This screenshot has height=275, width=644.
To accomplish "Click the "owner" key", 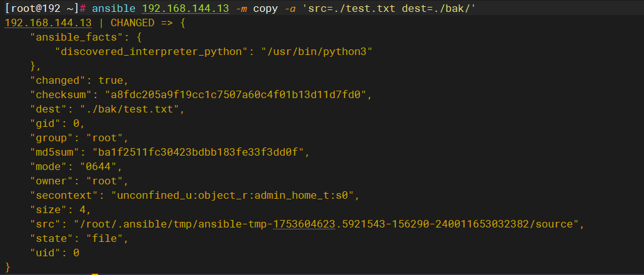I will tap(52, 181).
